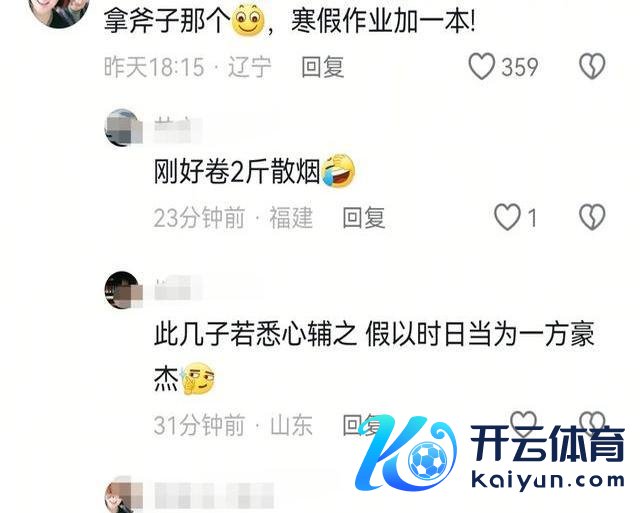640x513 pixels.
Task: Like the 一方豪杰 comment from 山东
Action: (524, 422)
